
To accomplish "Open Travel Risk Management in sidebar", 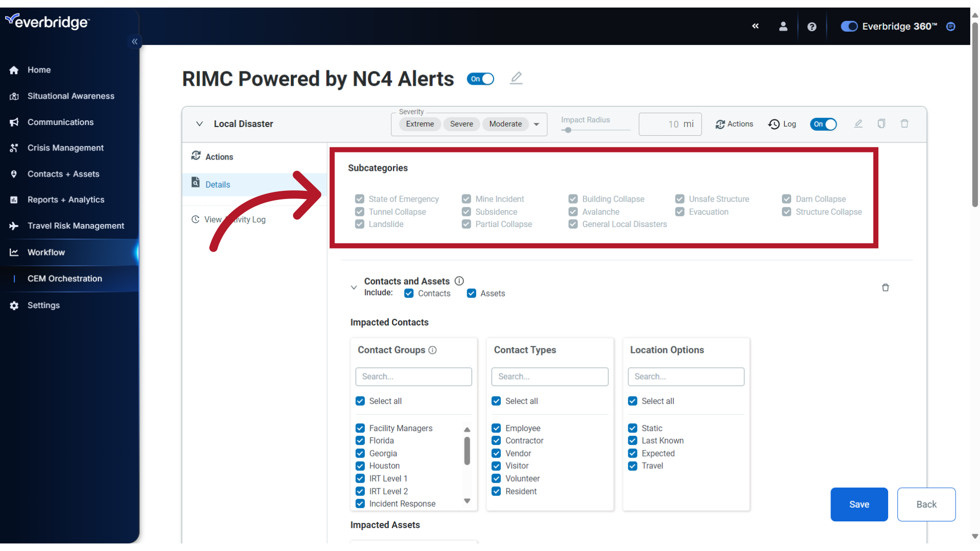I will tap(76, 226).
